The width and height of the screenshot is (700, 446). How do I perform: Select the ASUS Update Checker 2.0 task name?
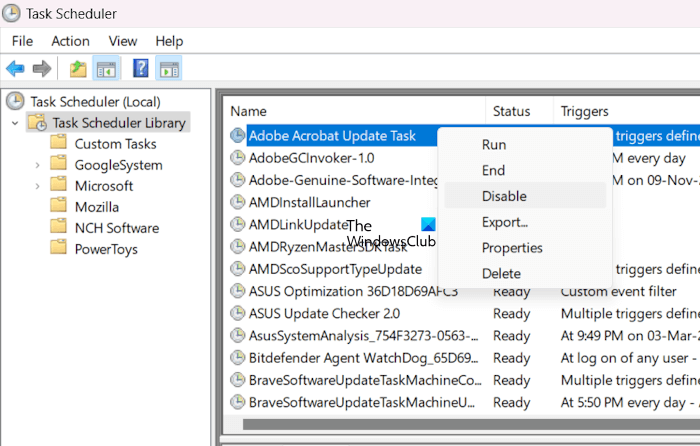[324, 313]
